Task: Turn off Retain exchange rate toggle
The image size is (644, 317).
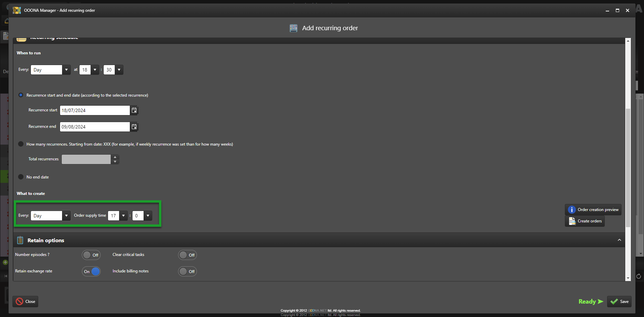Action: (91, 271)
